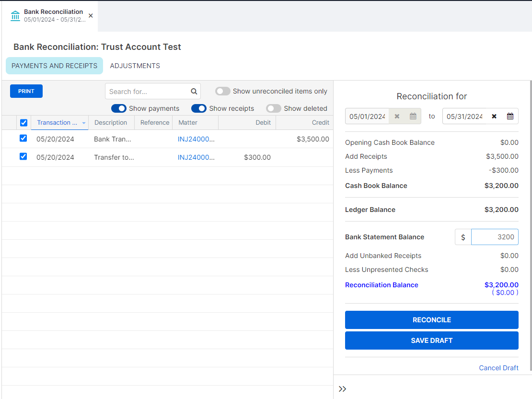This screenshot has height=399, width=532.
Task: Close the Bank Reconciliation tab
Action: point(91,16)
